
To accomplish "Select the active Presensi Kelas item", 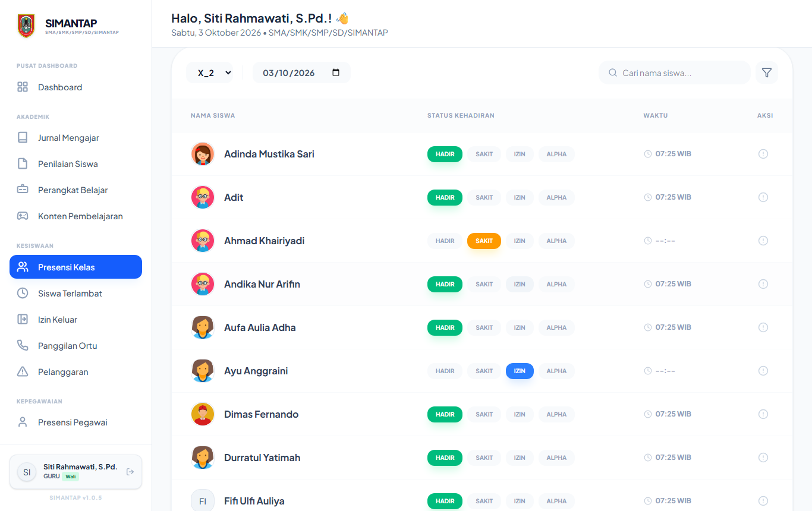I will tap(75, 267).
